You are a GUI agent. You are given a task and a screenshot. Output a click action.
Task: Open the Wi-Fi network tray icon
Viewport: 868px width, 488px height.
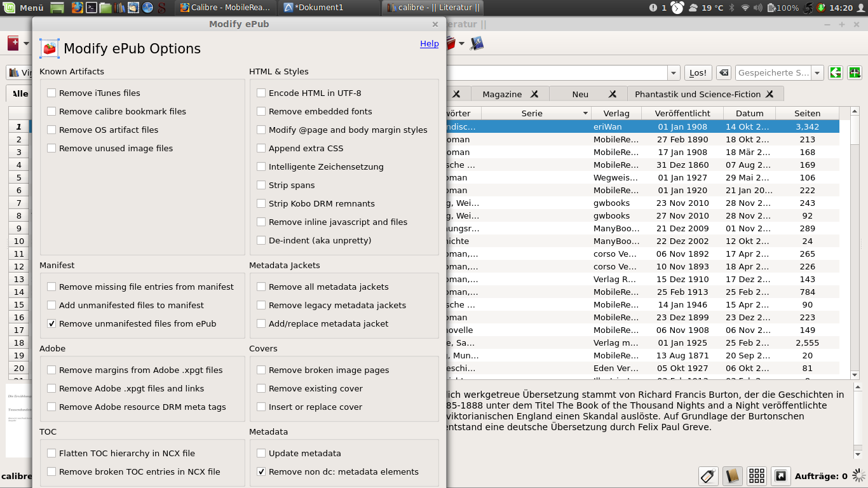[x=745, y=8]
